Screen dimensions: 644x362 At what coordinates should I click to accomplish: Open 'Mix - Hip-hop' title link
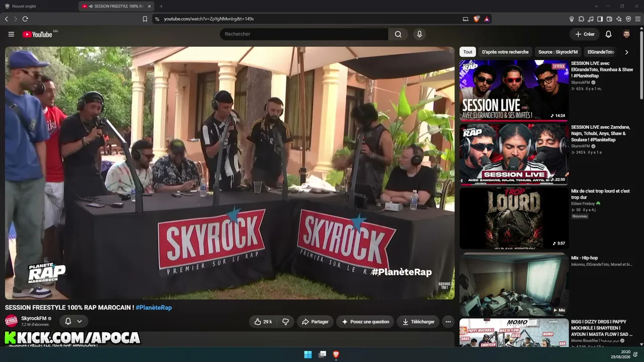584,258
